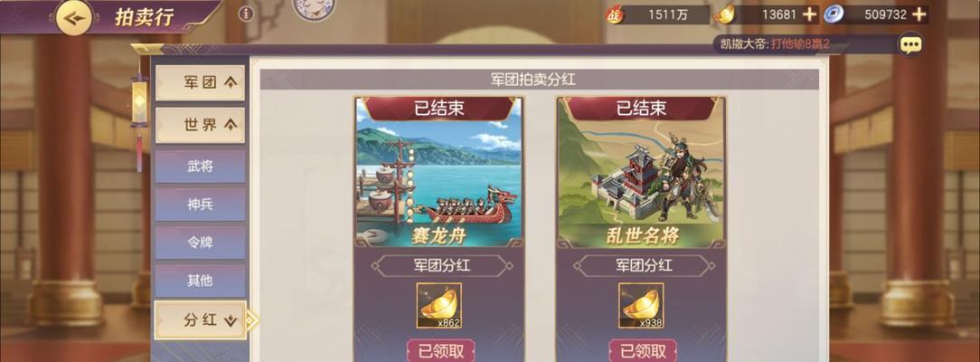Open the 乱世名将 event card image
Image resolution: width=980 pixels, height=362 pixels.
pos(641,173)
